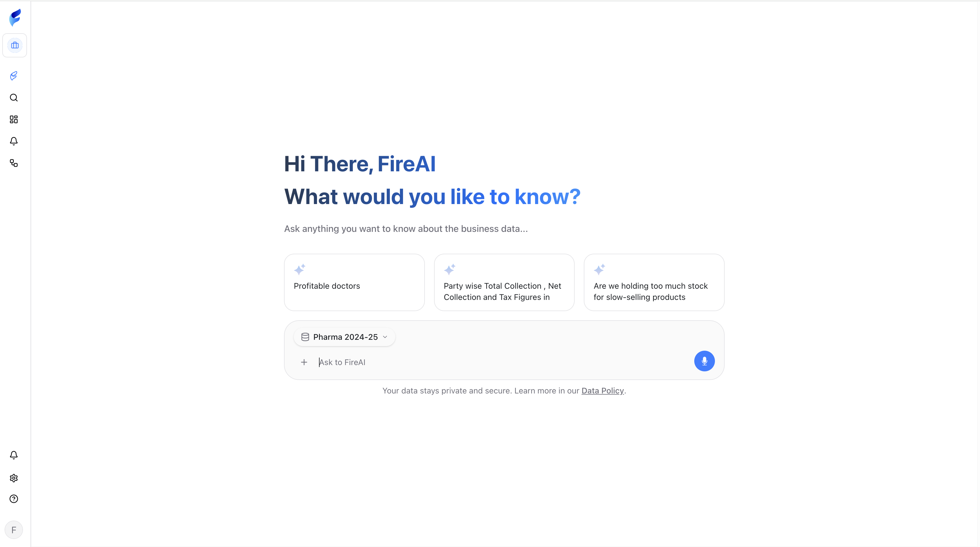Open the FireAI chat icon in sidebar
The image size is (980, 547).
click(x=14, y=76)
